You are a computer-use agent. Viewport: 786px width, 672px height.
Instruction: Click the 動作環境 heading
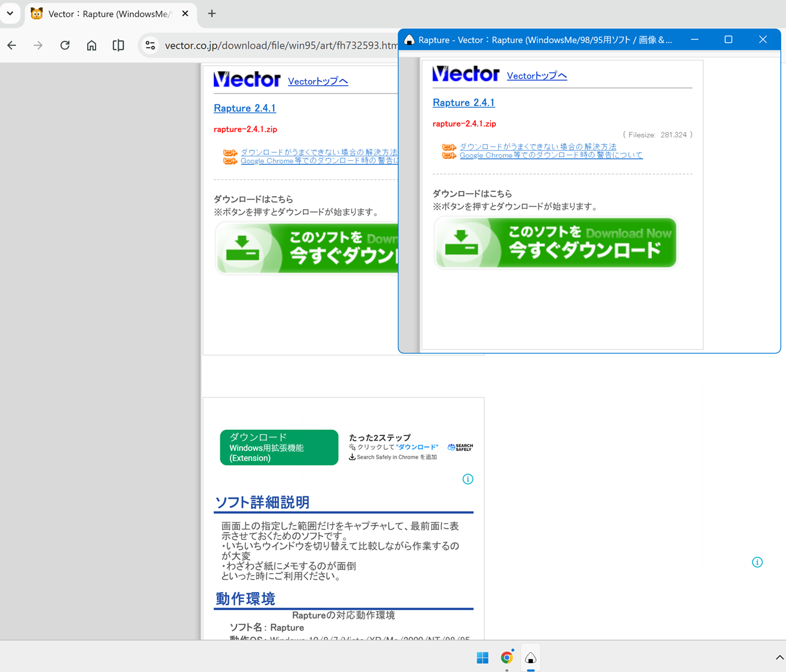point(245,599)
